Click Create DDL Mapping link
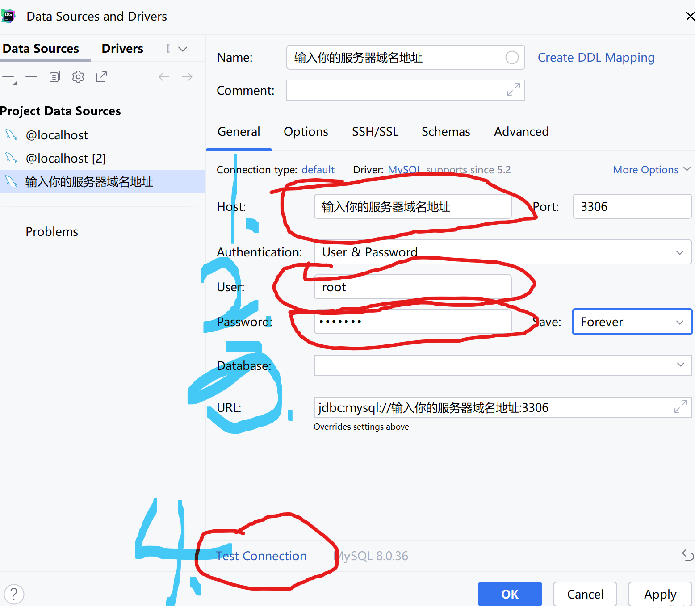The height and width of the screenshot is (616, 695). click(x=596, y=57)
